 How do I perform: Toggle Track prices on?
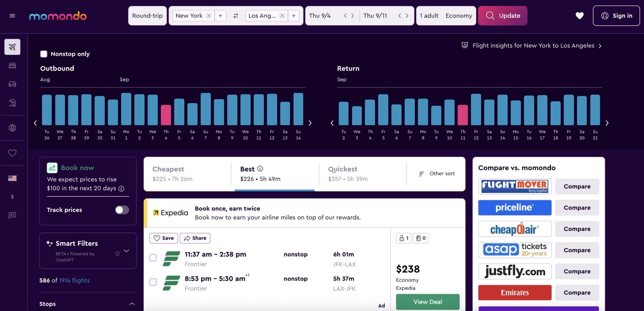[122, 210]
